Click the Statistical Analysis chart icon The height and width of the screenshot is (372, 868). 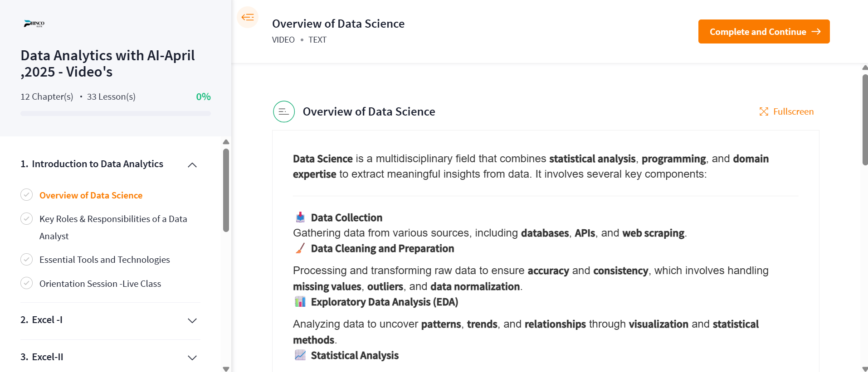[300, 355]
